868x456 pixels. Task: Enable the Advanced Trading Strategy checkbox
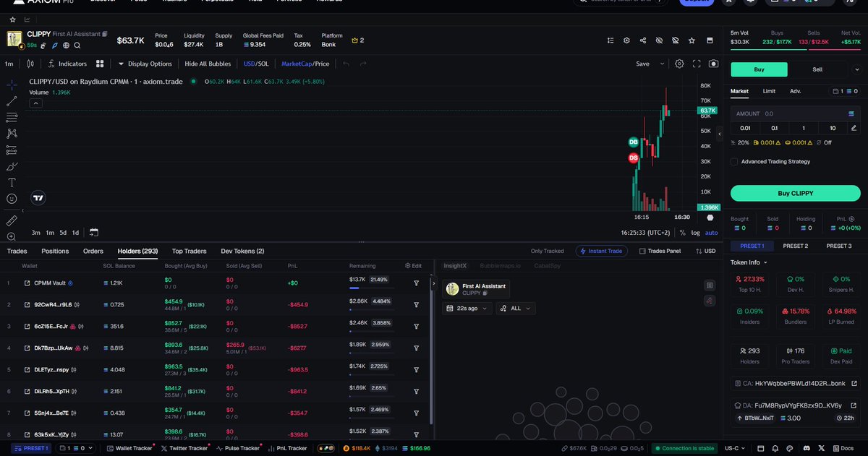(735, 161)
